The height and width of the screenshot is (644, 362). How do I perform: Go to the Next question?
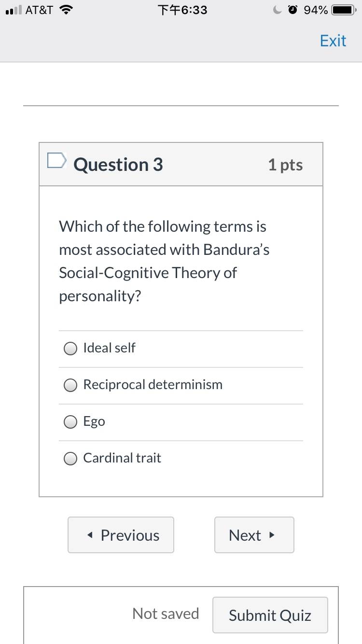pyautogui.click(x=254, y=535)
